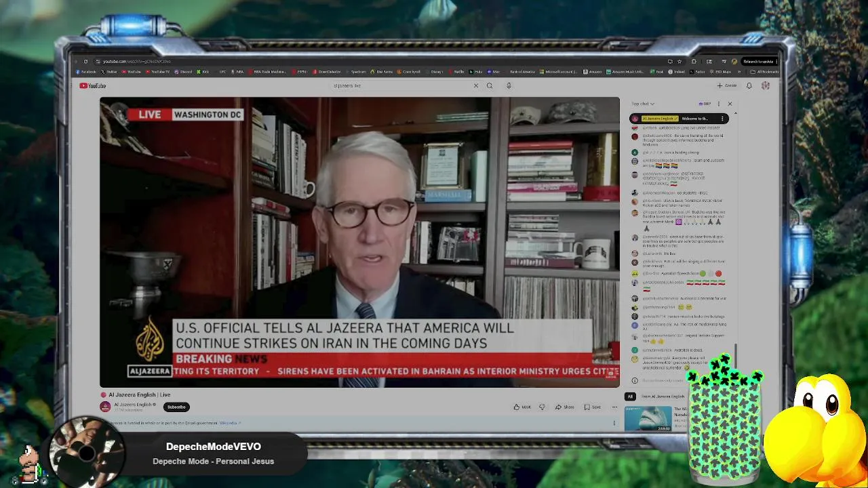Open the Amazon Music Unlimited bookmark
Screen dimensions: 868x488
[x=625, y=72]
